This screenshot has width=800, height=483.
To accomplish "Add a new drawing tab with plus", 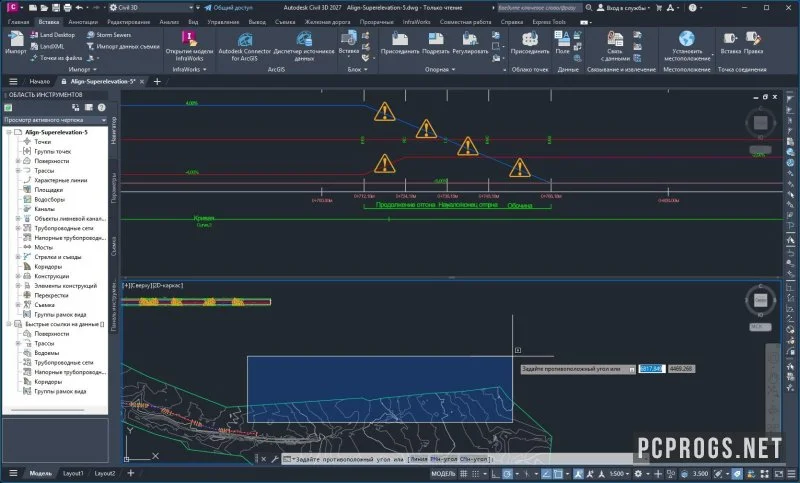I will pos(157,82).
